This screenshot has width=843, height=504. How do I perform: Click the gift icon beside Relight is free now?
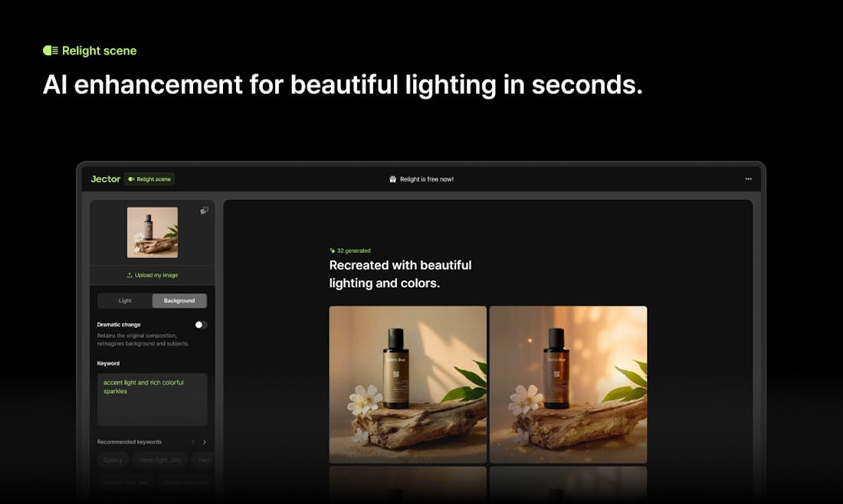[392, 179]
